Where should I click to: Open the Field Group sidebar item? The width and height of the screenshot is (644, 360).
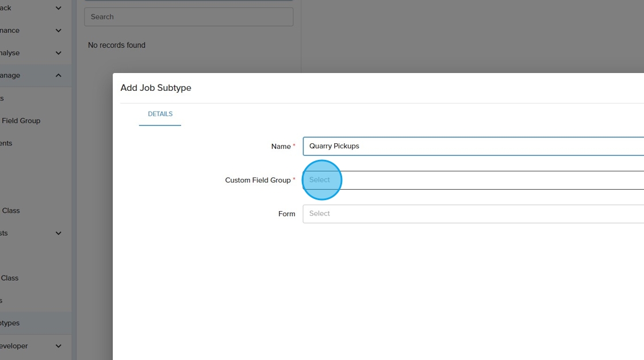pyautogui.click(x=21, y=121)
